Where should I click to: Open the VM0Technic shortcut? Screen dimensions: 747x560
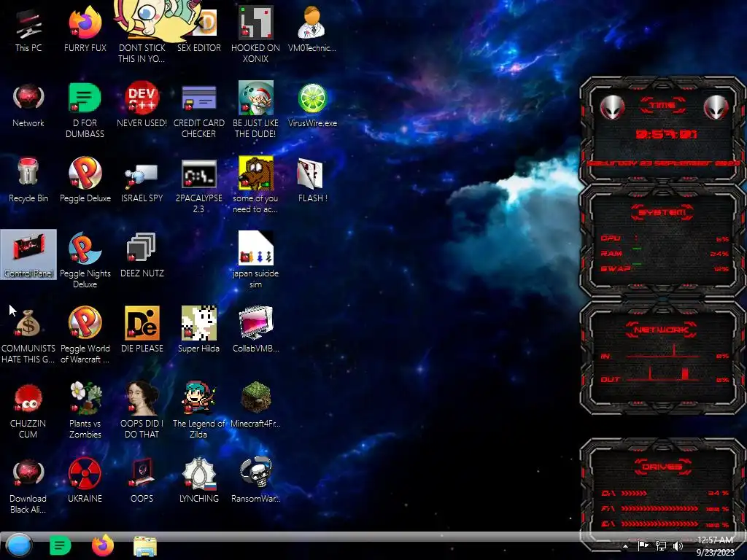point(312,31)
